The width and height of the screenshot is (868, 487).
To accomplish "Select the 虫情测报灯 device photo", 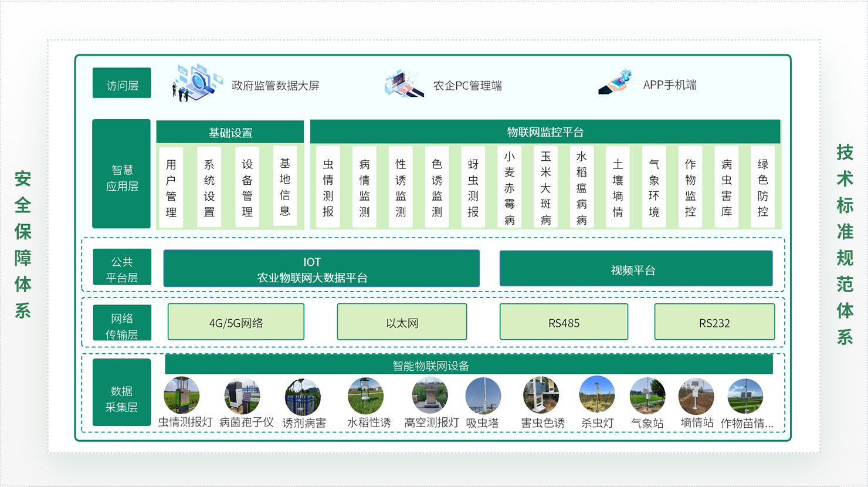I will pos(182,395).
